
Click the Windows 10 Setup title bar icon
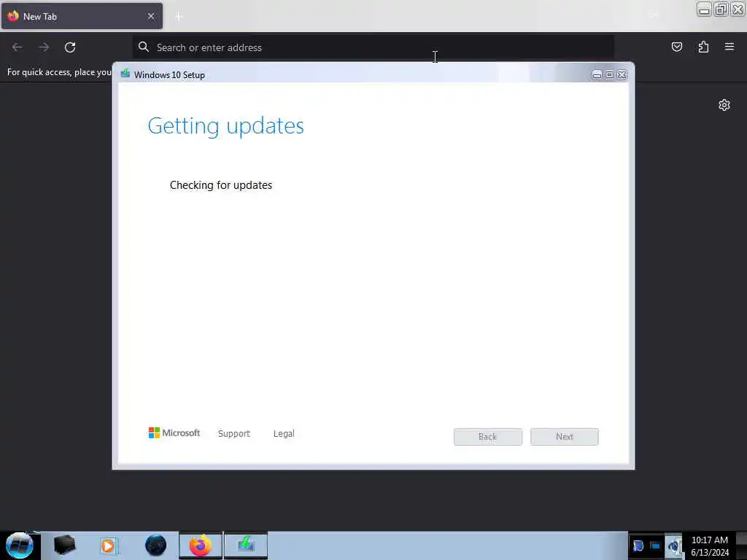click(125, 74)
